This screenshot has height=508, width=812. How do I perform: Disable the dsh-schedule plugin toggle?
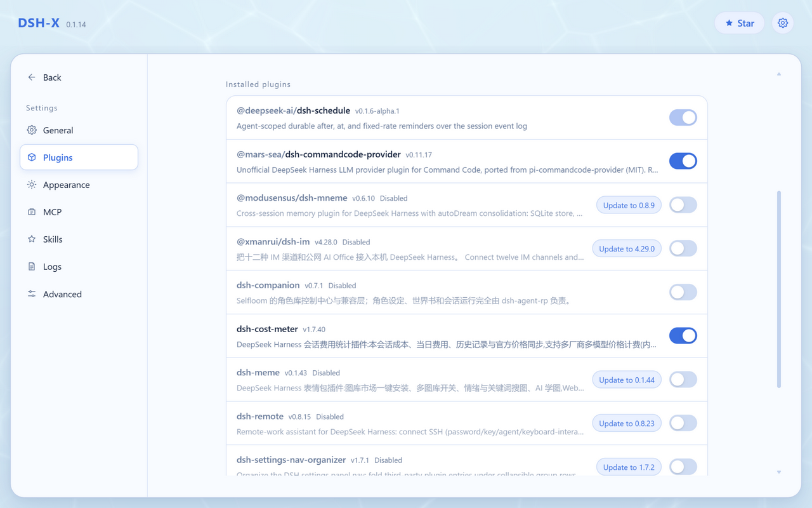683,117
